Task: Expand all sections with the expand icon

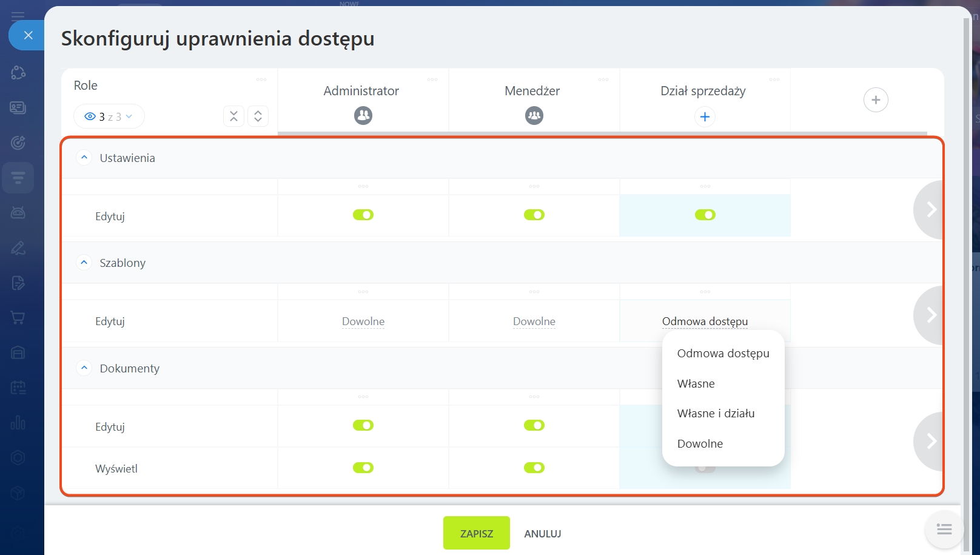Action: 258,116
